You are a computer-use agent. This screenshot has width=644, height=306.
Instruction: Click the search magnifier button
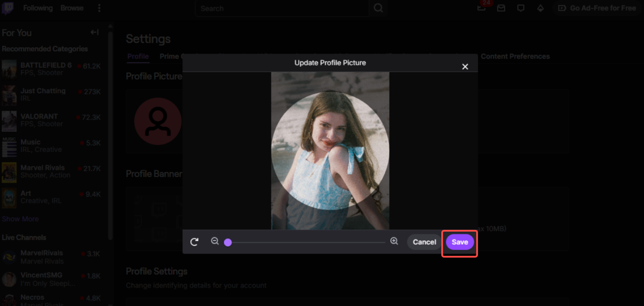click(x=378, y=8)
